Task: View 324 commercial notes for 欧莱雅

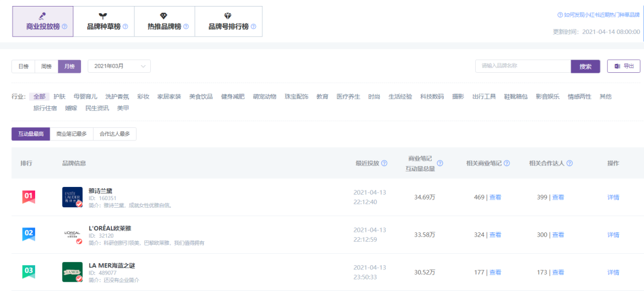Action: pyautogui.click(x=496, y=235)
